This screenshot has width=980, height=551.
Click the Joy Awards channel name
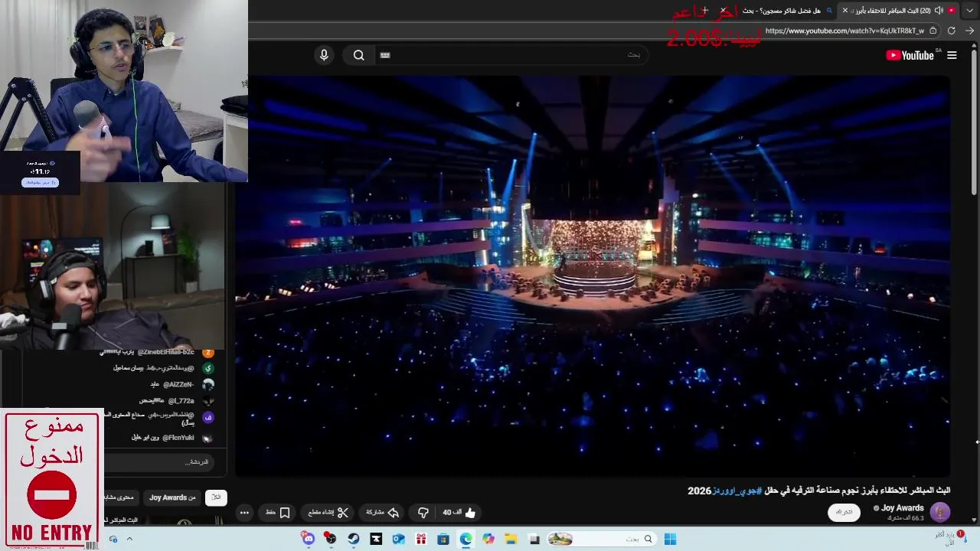902,508
